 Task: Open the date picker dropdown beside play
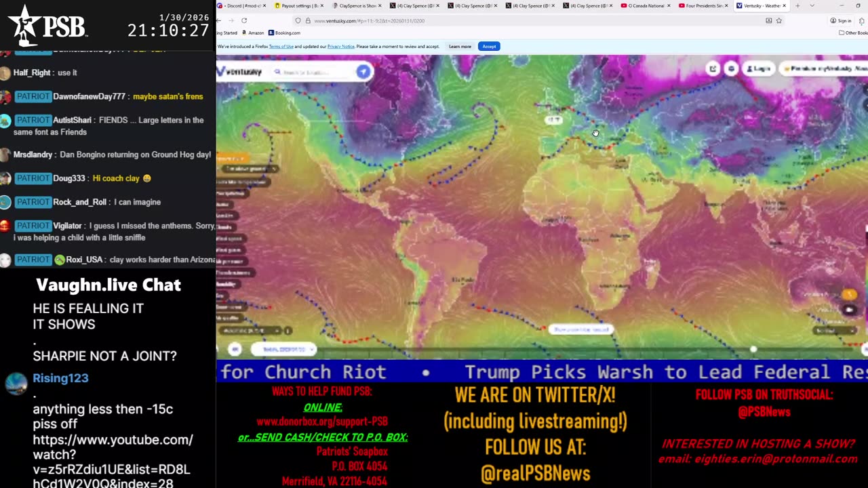[283, 349]
